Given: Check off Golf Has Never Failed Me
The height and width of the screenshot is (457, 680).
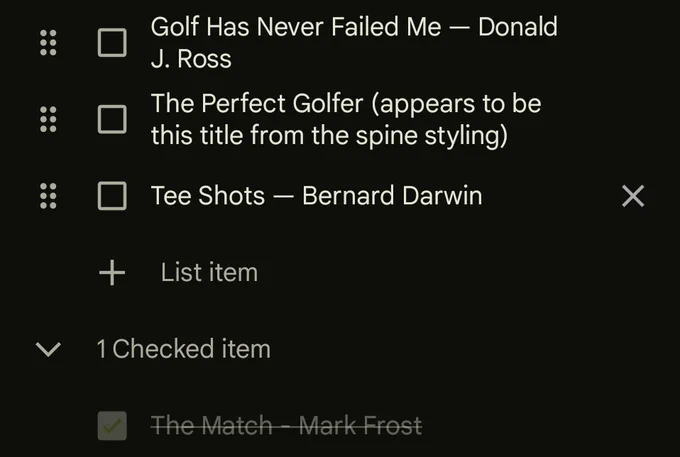Looking at the screenshot, I should (112, 42).
